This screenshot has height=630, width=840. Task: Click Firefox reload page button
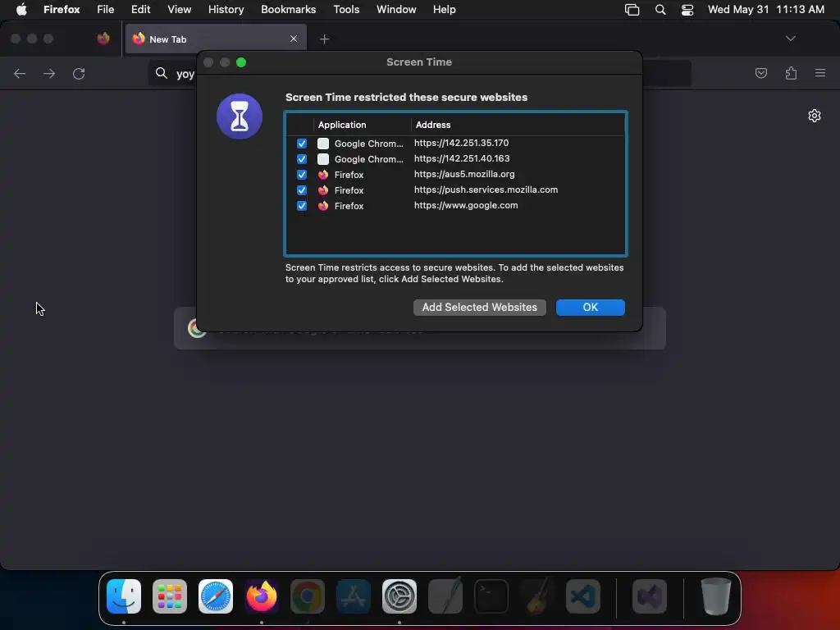coord(79,73)
